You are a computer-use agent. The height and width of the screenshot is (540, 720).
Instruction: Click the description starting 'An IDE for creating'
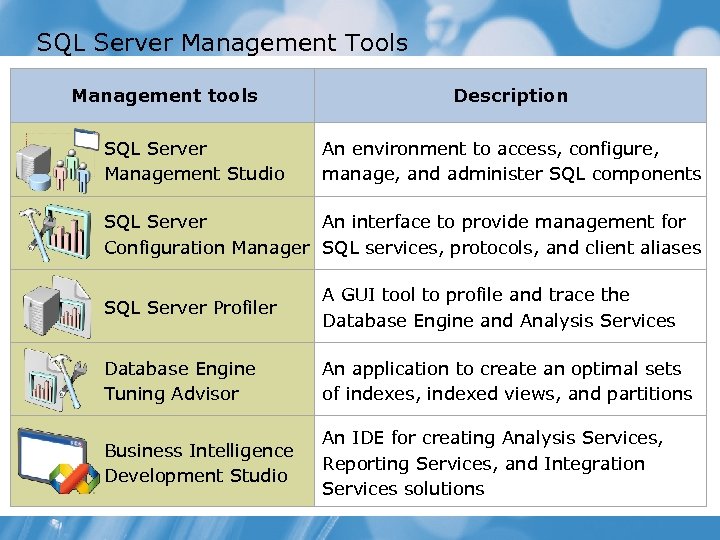[492, 463]
